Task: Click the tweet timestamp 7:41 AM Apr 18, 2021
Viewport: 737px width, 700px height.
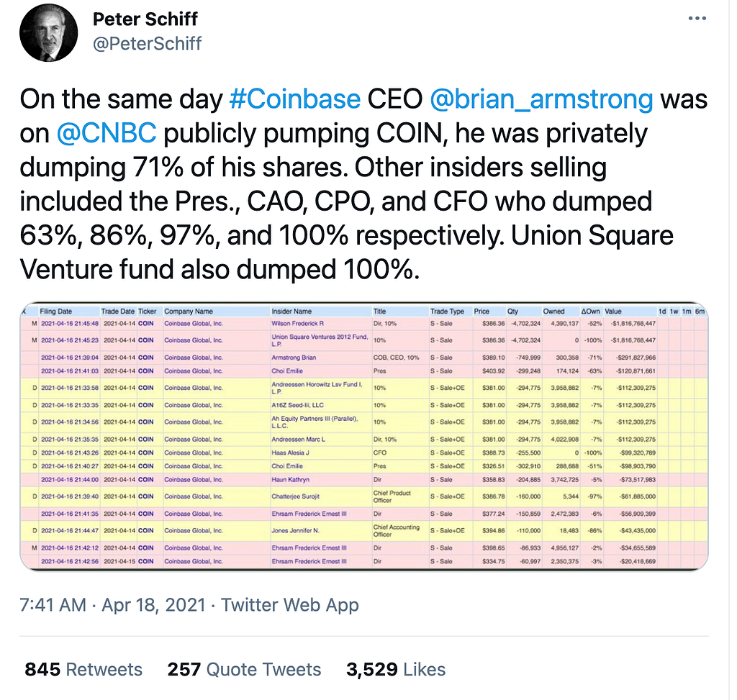Action: (x=115, y=605)
